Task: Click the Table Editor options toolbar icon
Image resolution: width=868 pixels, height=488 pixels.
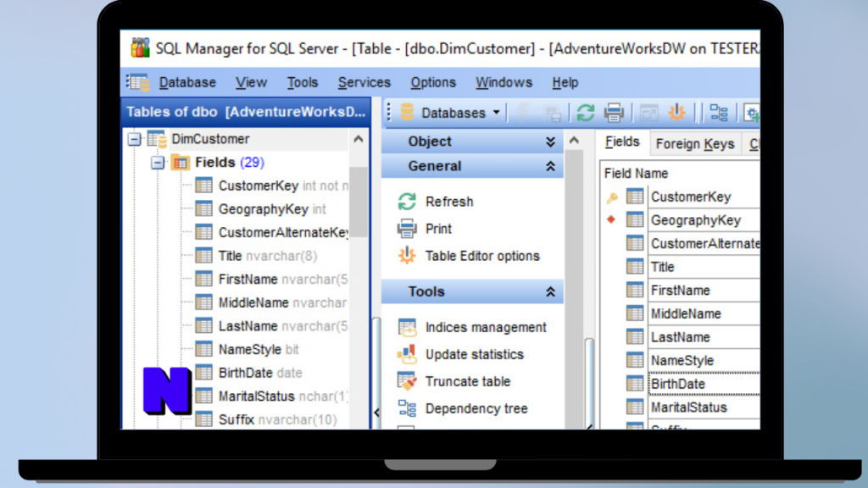Action: (x=676, y=113)
